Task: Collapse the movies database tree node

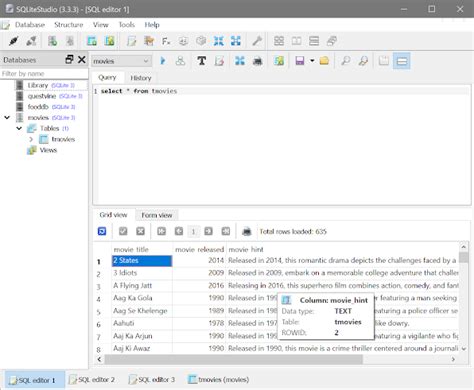Action: click(x=7, y=118)
